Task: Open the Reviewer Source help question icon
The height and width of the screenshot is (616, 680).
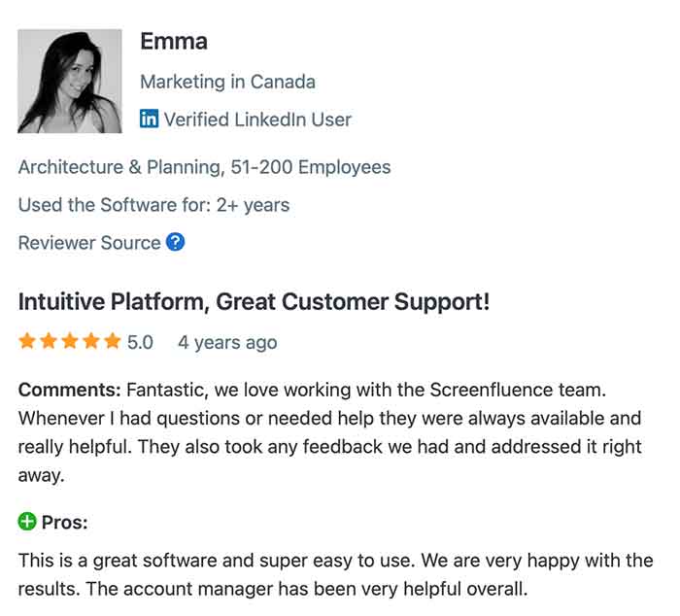Action: pyautogui.click(x=175, y=243)
